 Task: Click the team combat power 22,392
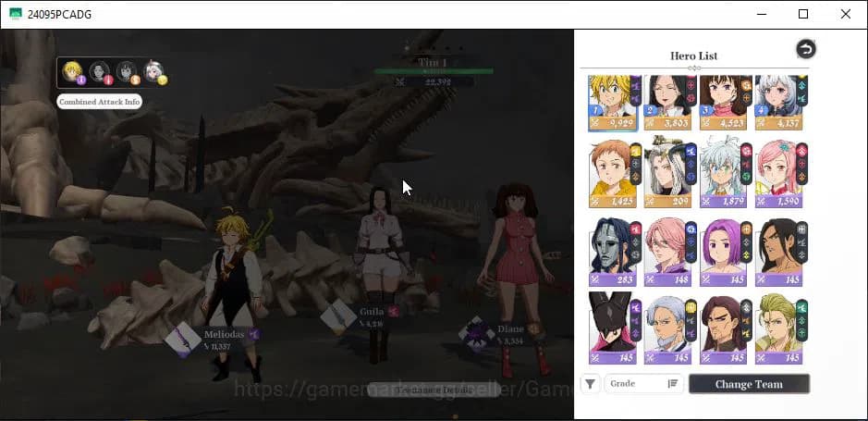(x=437, y=82)
